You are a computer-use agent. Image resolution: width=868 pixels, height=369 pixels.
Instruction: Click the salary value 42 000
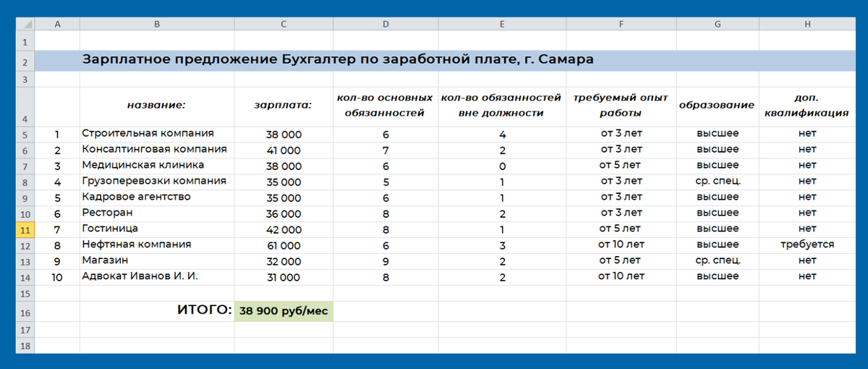[x=284, y=230]
